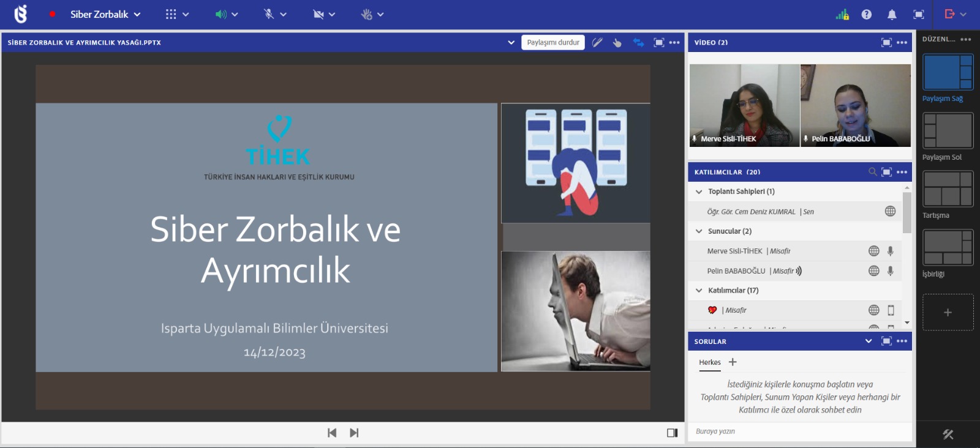The image size is (980, 448).
Task: Maximize the share pod
Action: [658, 42]
